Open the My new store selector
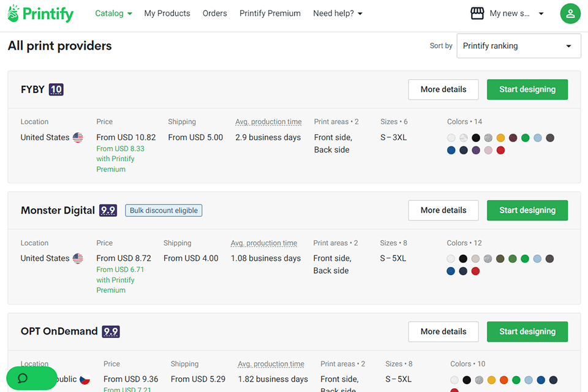The width and height of the screenshot is (588, 392). (516, 13)
